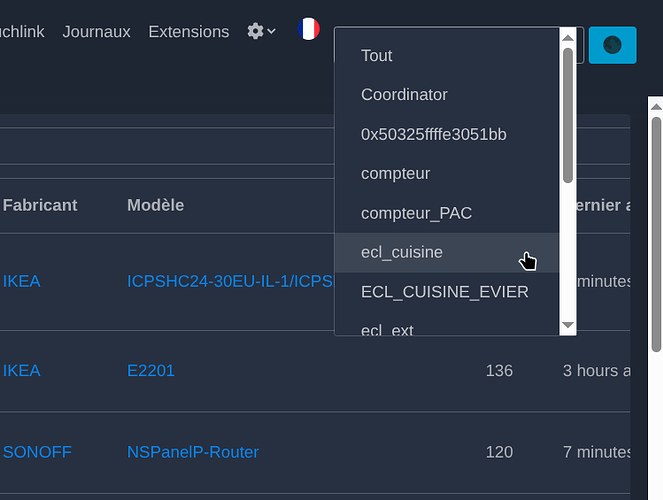The image size is (663, 500).
Task: Open the Journaux menu item
Action: click(x=96, y=32)
